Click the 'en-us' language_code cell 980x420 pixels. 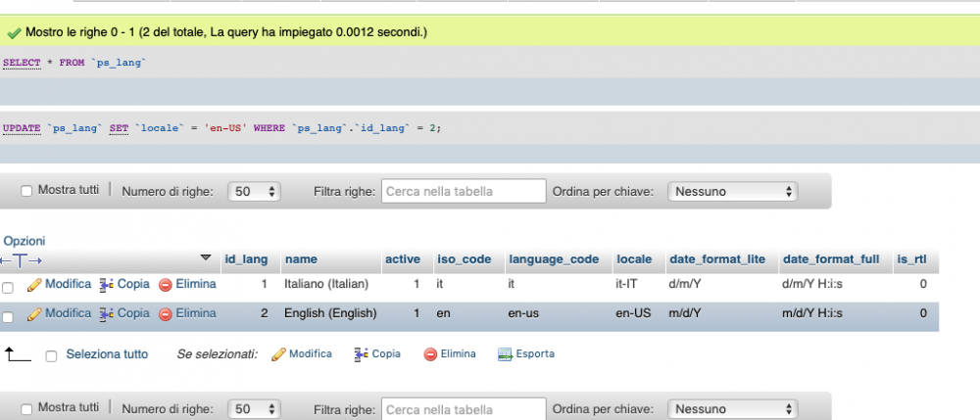click(x=523, y=313)
